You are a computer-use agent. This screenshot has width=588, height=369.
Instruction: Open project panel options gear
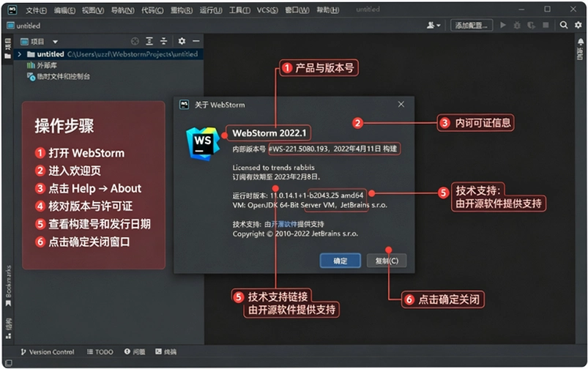[x=182, y=41]
